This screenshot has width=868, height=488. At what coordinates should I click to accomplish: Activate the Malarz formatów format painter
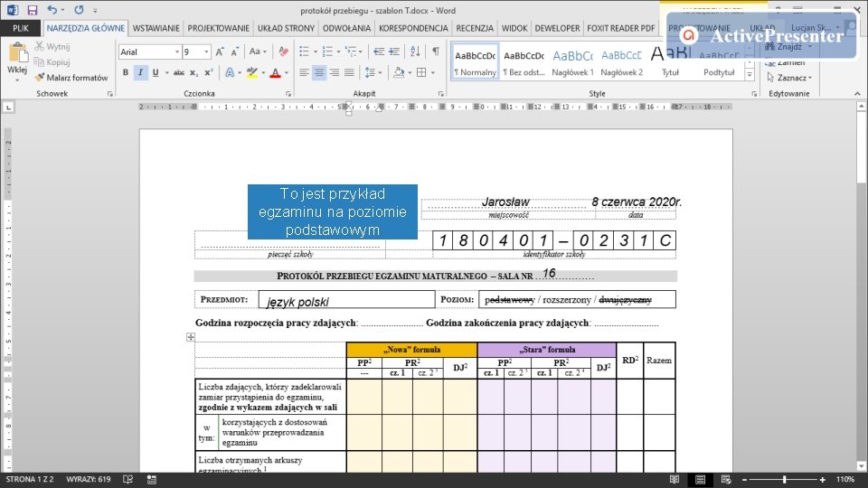coord(71,78)
